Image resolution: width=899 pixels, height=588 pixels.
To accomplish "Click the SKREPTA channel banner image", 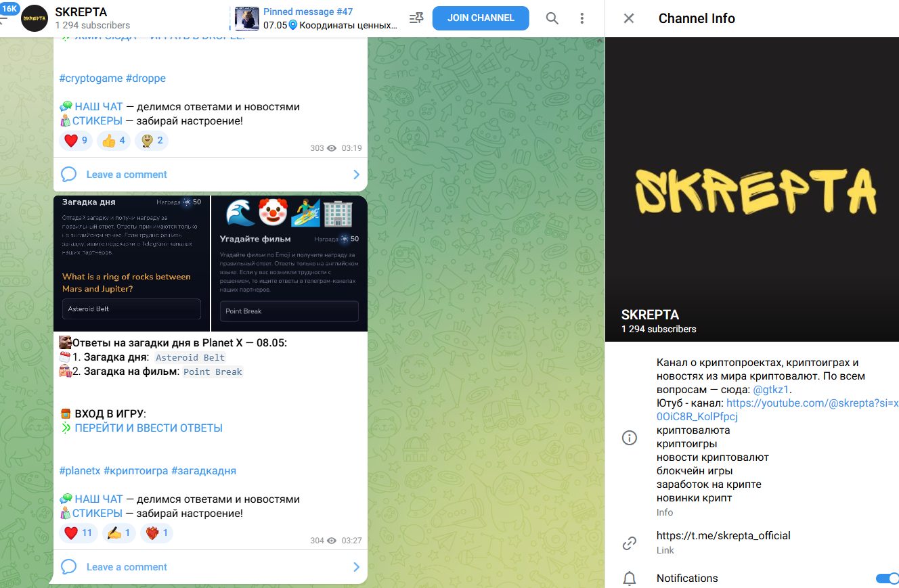I will tap(752, 189).
